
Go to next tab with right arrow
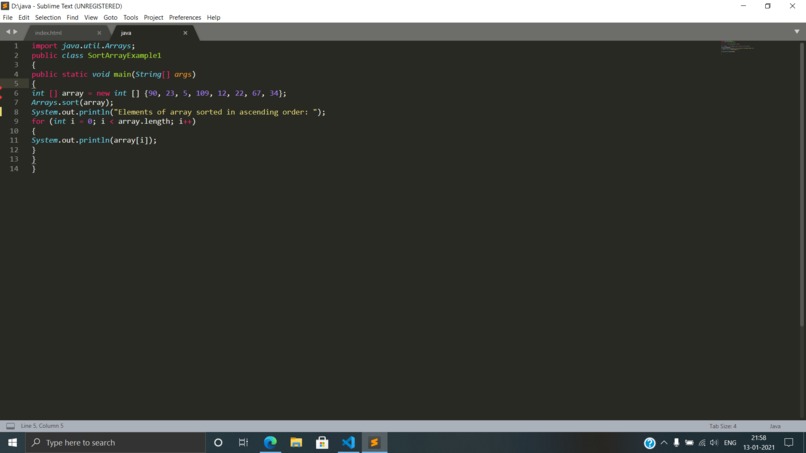(x=15, y=32)
